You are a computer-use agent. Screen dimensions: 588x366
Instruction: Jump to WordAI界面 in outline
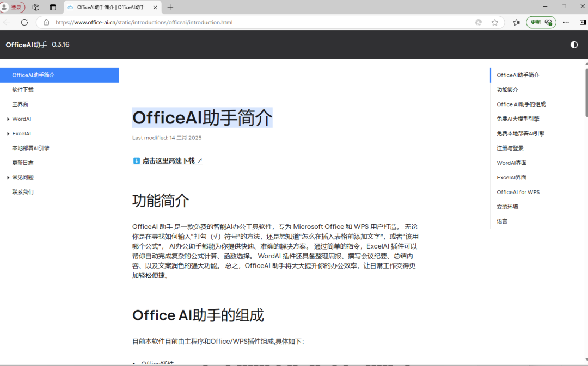[x=511, y=163]
